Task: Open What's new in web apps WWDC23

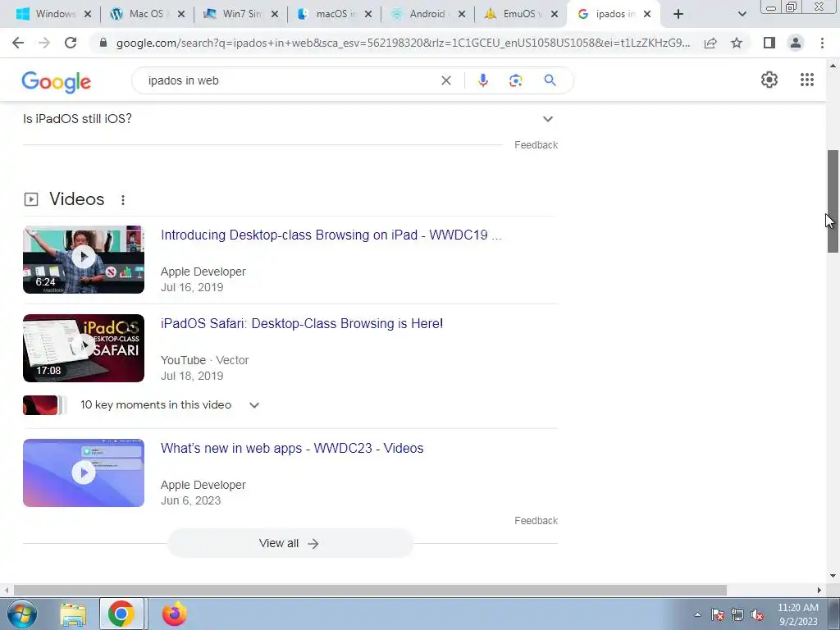Action: (292, 449)
